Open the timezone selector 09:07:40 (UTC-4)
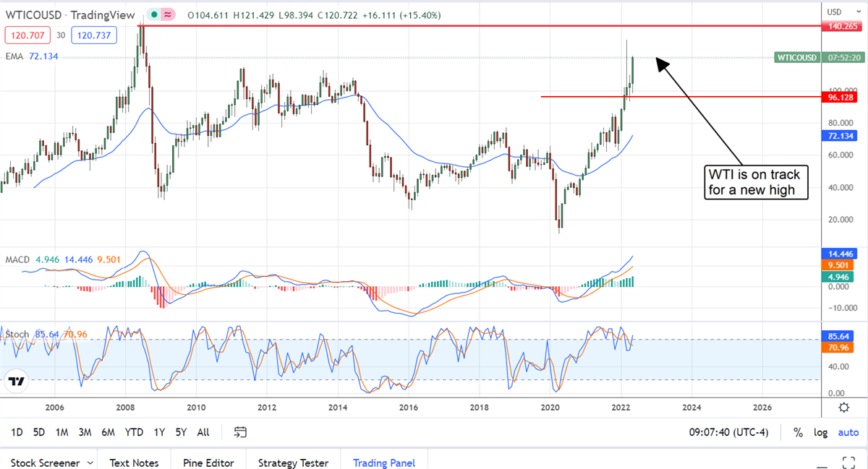The width and height of the screenshot is (868, 469). click(x=728, y=432)
